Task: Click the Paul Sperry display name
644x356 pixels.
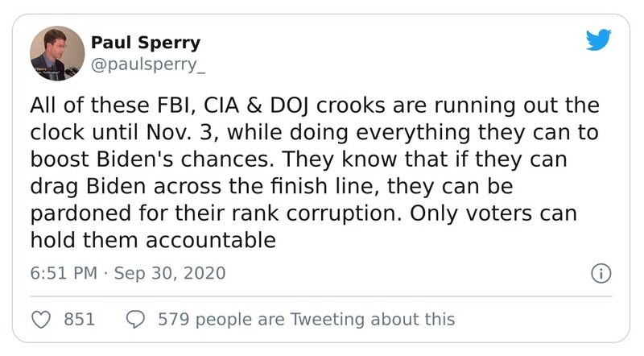Action: (x=146, y=43)
